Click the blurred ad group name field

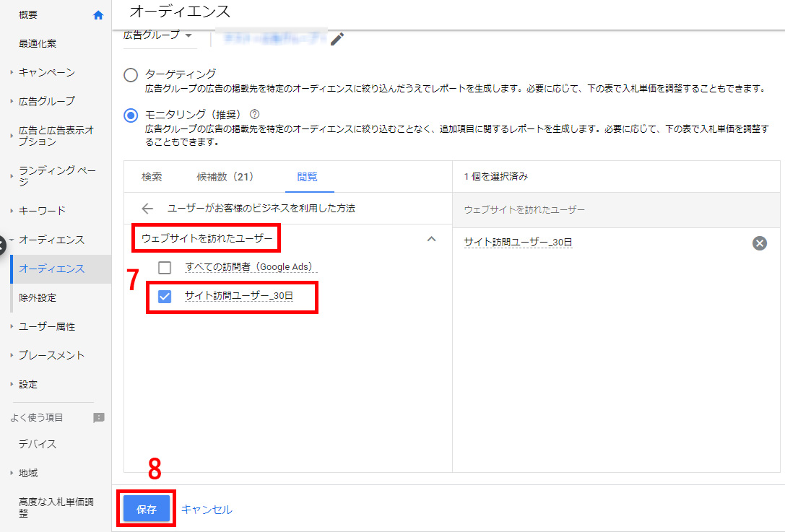pyautogui.click(x=273, y=38)
